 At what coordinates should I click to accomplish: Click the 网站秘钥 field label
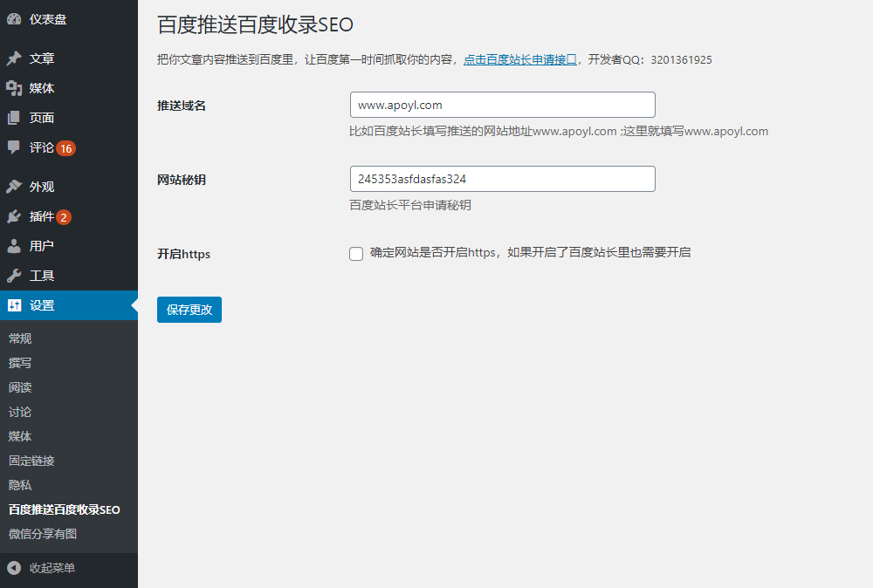182,180
